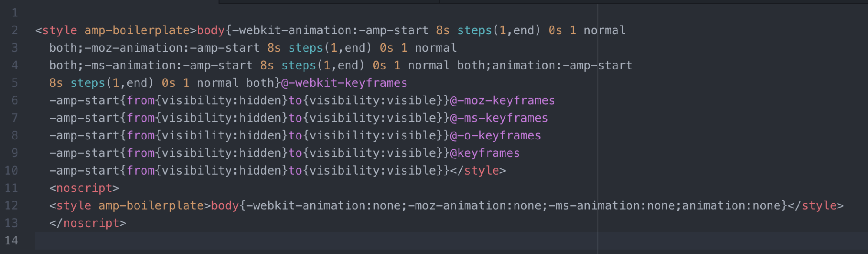Click the closing /noscript tag

[x=88, y=223]
